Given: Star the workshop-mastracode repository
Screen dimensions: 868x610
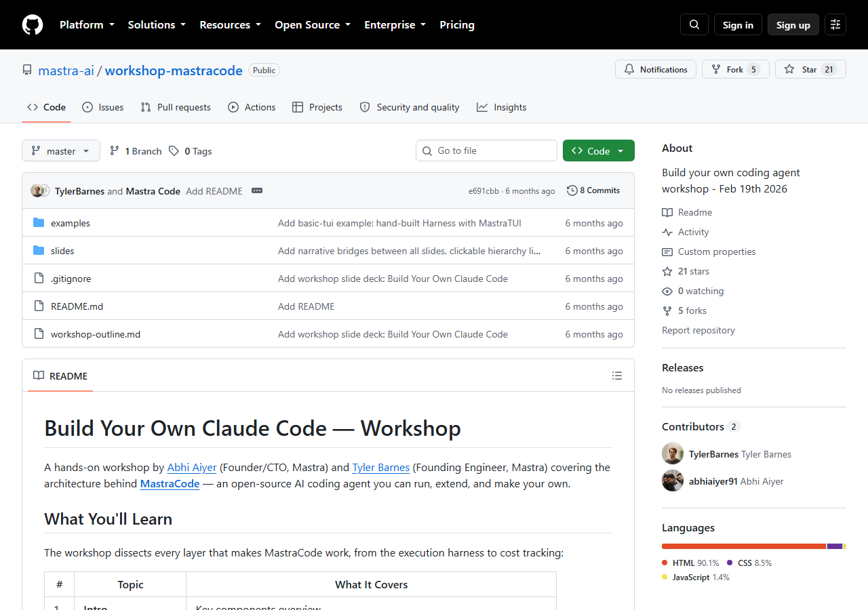Looking at the screenshot, I should [x=810, y=69].
